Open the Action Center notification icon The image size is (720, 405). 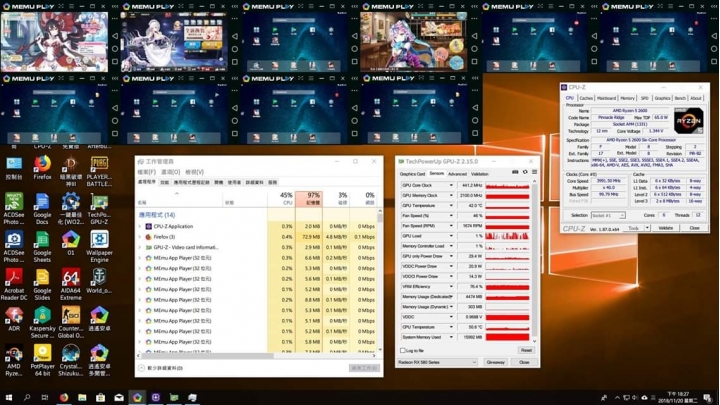708,398
